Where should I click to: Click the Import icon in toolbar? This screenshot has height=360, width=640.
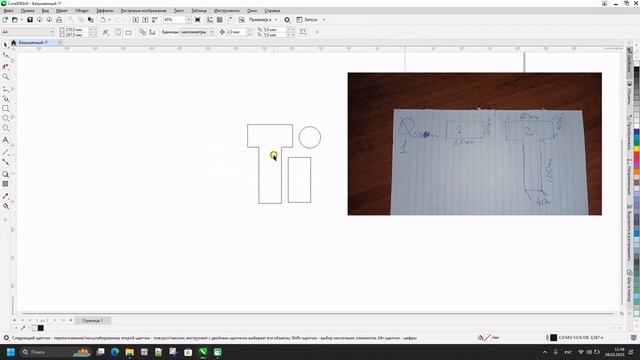coord(136,20)
